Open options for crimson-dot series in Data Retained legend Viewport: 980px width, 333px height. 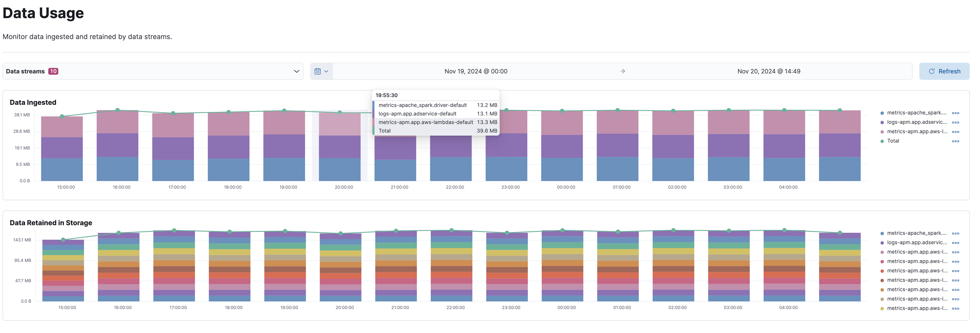tap(955, 261)
